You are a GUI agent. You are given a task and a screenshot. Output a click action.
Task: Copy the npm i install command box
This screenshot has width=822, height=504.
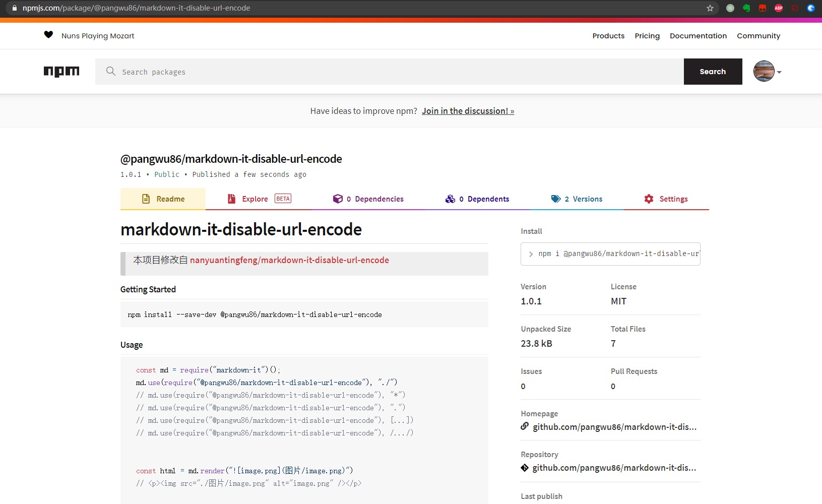click(610, 254)
